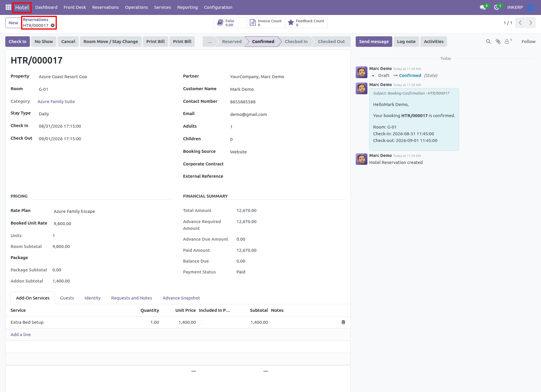
Task: Switch to the Requests and Notes tab
Action: (131, 298)
